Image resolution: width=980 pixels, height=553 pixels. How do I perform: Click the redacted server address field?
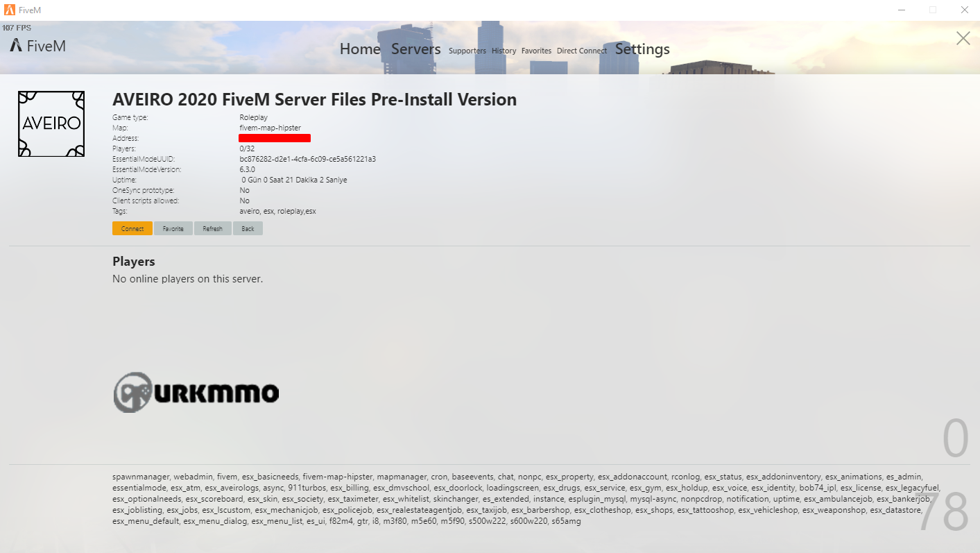point(275,138)
